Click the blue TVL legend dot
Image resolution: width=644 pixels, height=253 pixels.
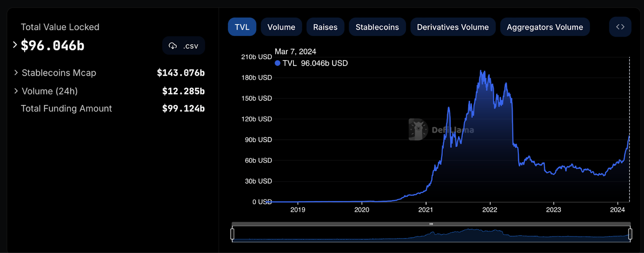point(277,63)
